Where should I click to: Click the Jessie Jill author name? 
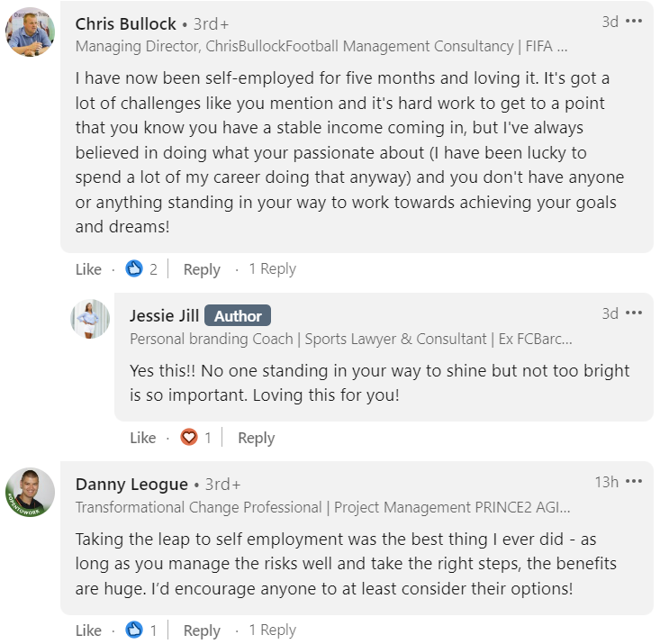point(163,315)
